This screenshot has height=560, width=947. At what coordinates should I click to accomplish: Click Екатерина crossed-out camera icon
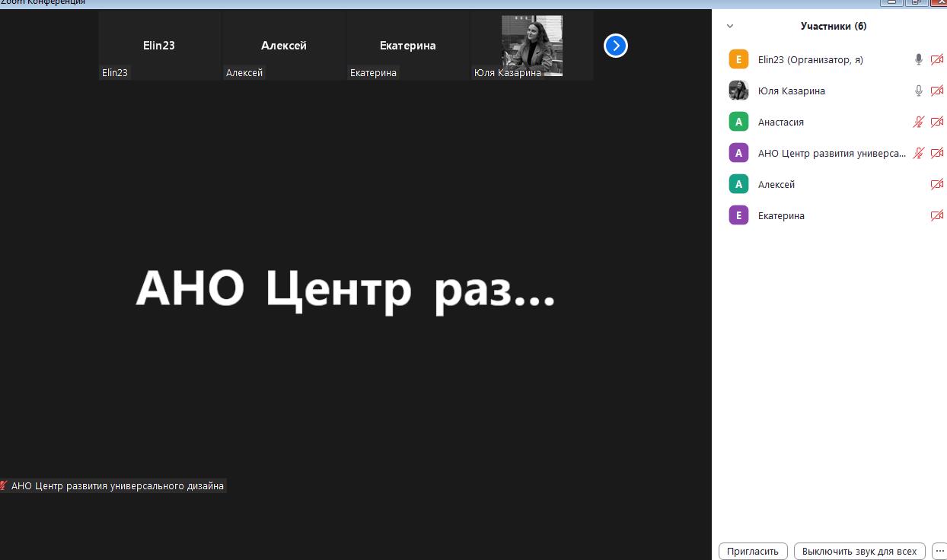click(x=937, y=215)
